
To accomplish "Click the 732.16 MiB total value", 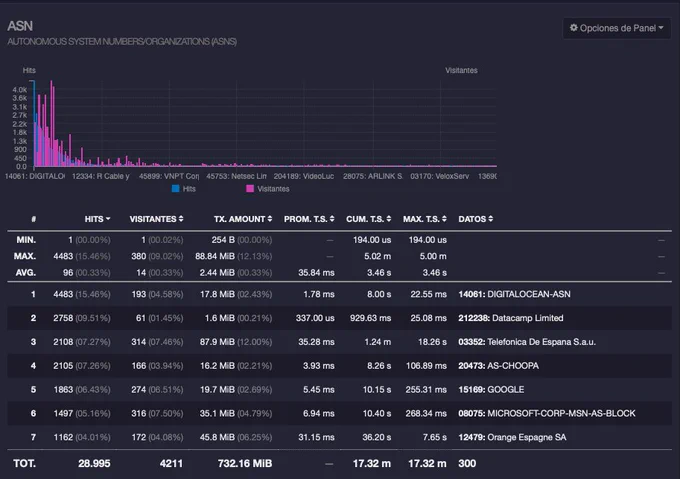I will point(245,463).
